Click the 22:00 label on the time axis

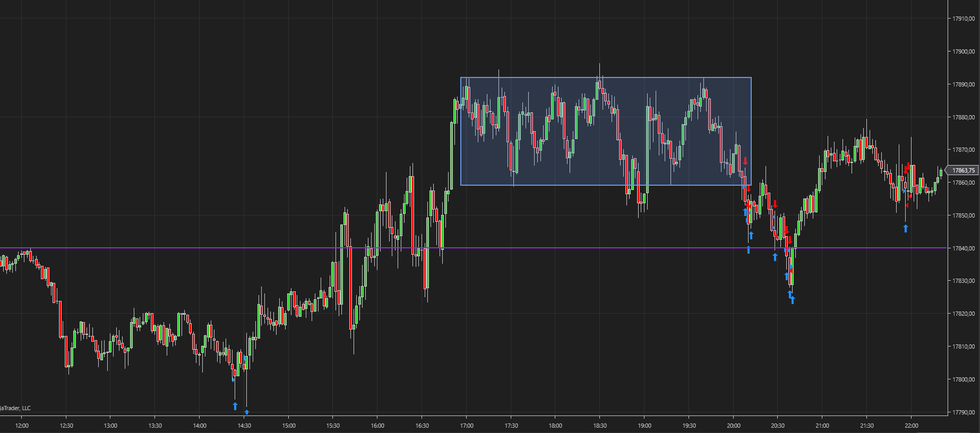coord(911,426)
